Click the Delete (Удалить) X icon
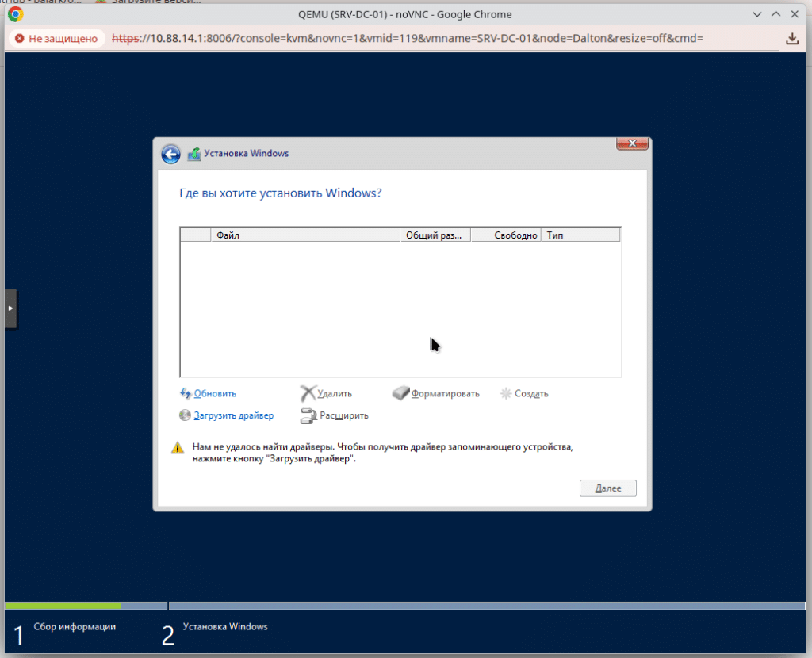 click(308, 393)
